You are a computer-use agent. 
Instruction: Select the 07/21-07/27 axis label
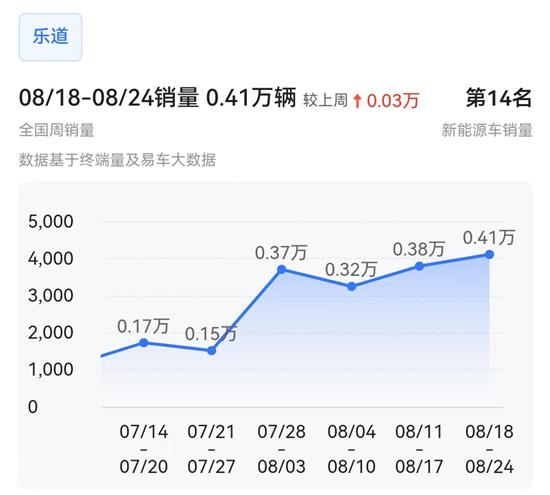click(x=211, y=449)
